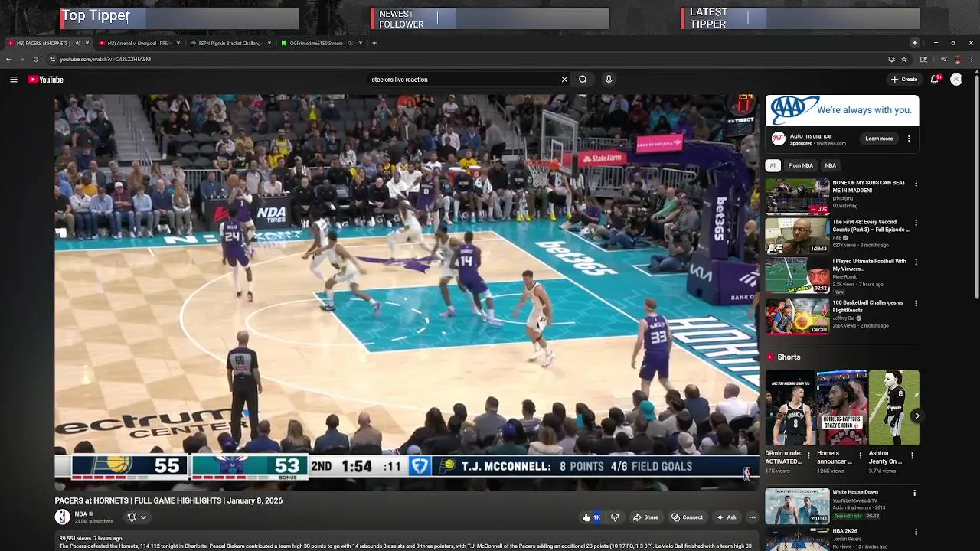The height and width of the screenshot is (551, 980).
Task: Bookmark this page with star icon
Action: pyautogui.click(x=904, y=59)
